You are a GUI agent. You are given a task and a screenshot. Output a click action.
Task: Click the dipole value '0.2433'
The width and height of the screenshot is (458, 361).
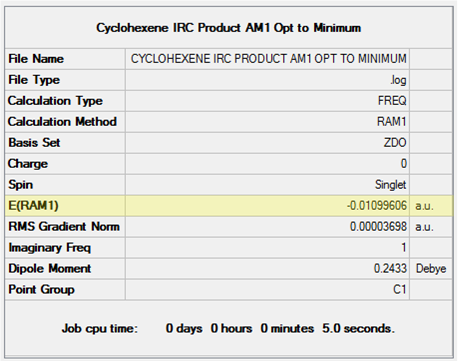pyautogui.click(x=390, y=269)
